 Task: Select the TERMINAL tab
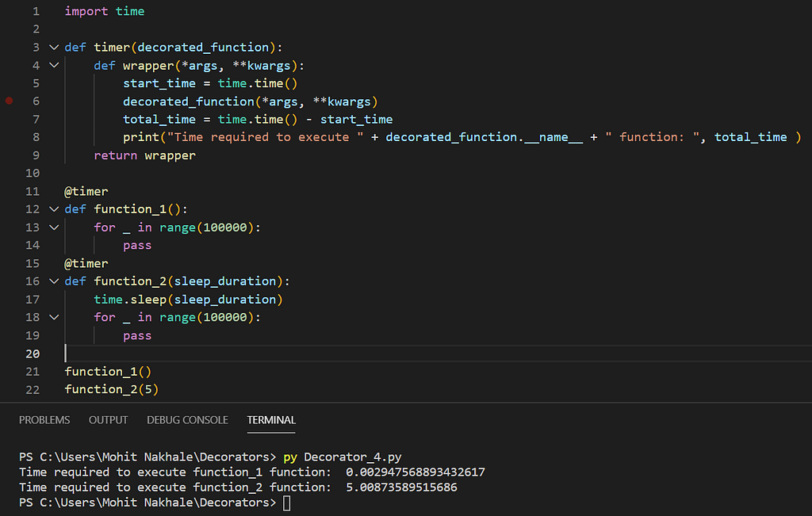click(271, 420)
